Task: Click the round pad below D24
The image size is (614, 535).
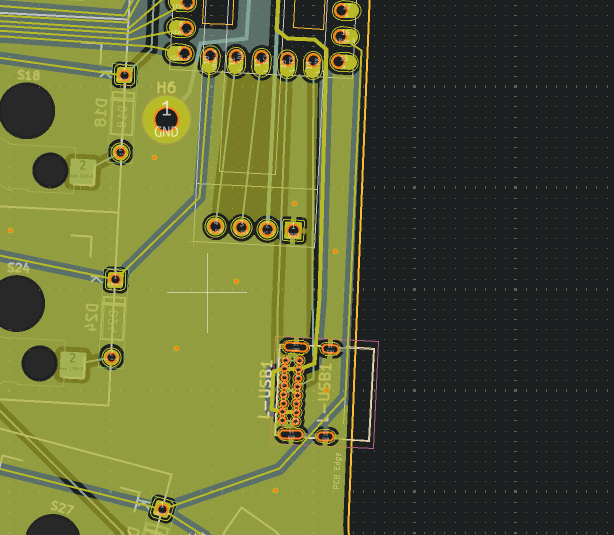Action: 111,356
